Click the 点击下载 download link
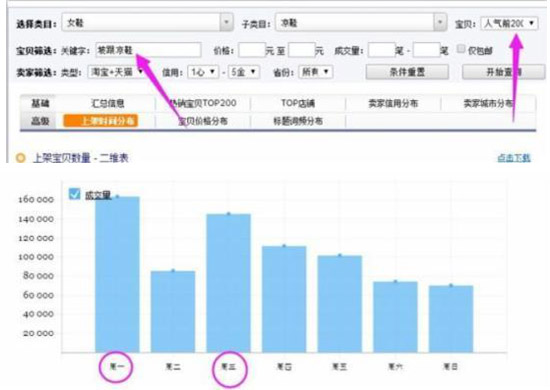The height and width of the screenshot is (390, 550). pyautogui.click(x=514, y=158)
